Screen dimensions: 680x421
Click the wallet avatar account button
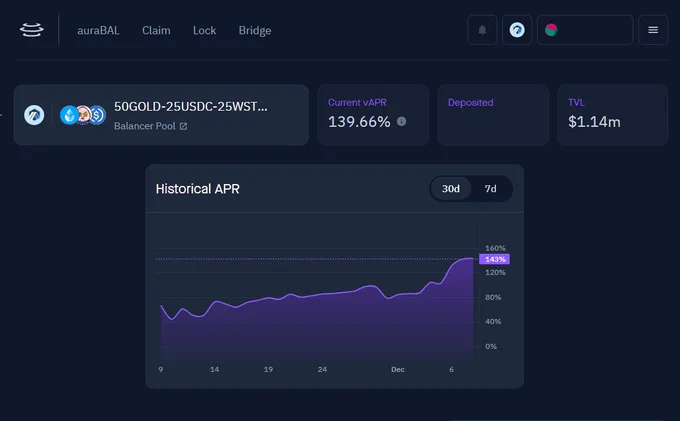585,30
